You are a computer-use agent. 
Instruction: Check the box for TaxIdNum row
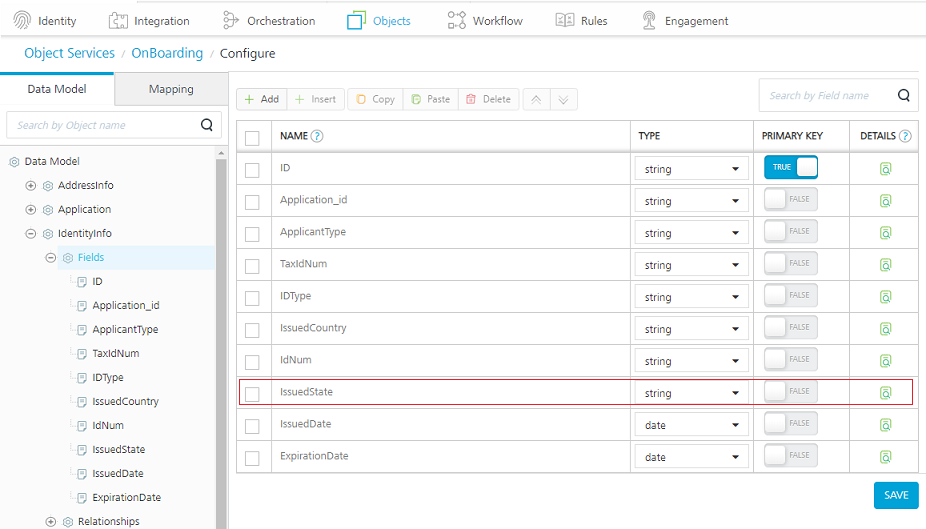(x=253, y=265)
